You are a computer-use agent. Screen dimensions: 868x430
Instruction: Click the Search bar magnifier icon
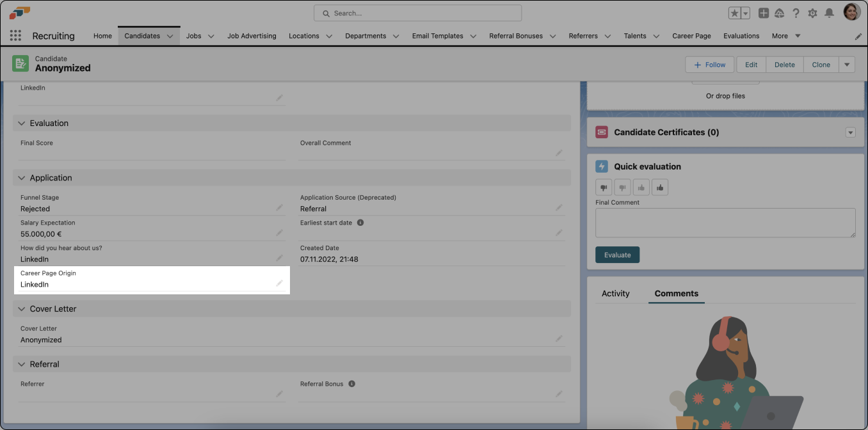pos(326,13)
